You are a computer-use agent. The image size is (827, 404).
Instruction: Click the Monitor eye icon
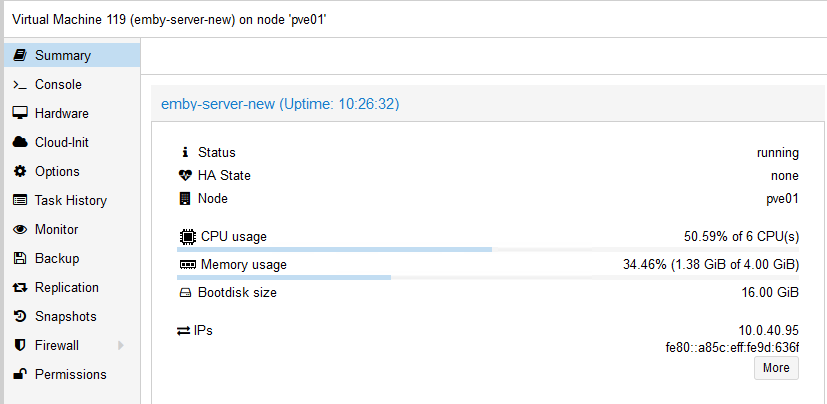(19, 230)
